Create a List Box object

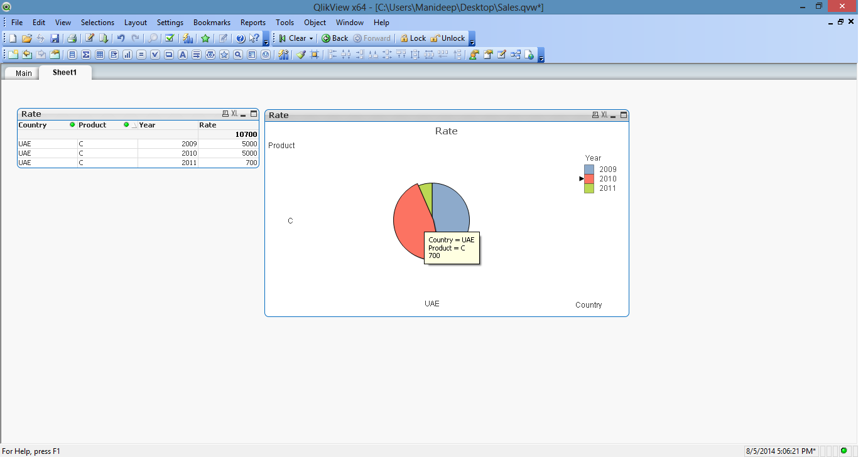click(x=72, y=55)
